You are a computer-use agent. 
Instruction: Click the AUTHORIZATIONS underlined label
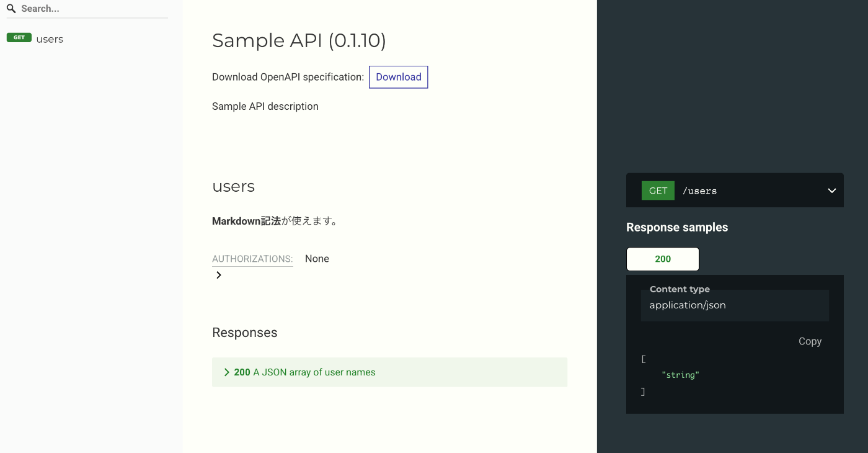(x=252, y=259)
